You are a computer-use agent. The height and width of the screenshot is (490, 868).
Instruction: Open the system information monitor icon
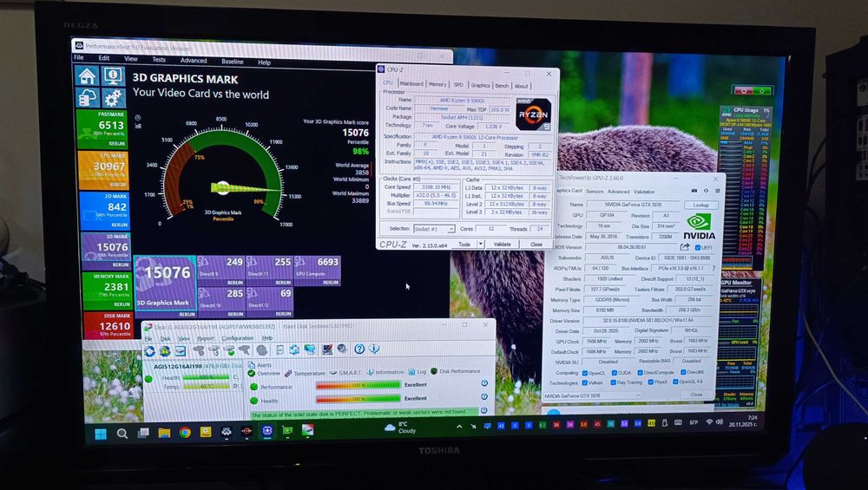point(113,75)
